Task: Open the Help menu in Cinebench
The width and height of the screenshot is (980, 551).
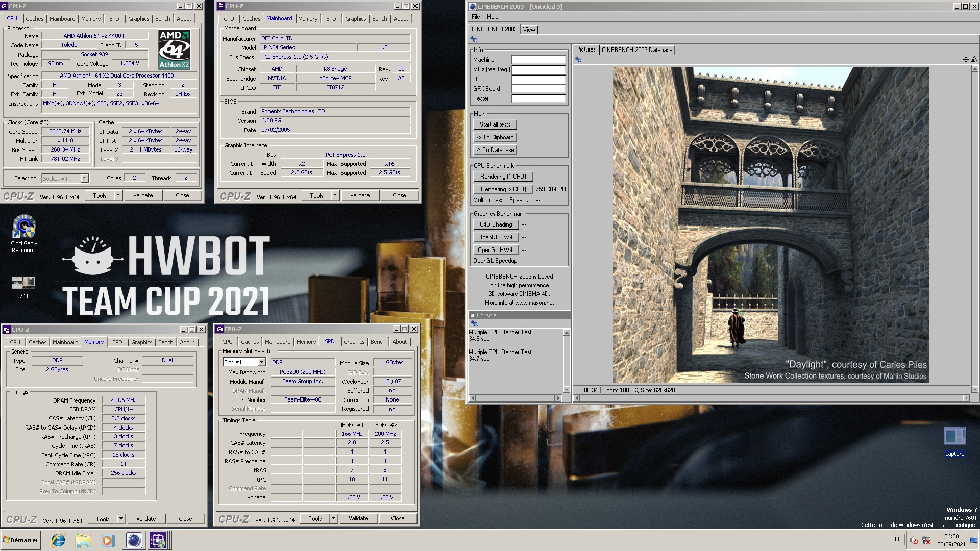Action: point(493,17)
